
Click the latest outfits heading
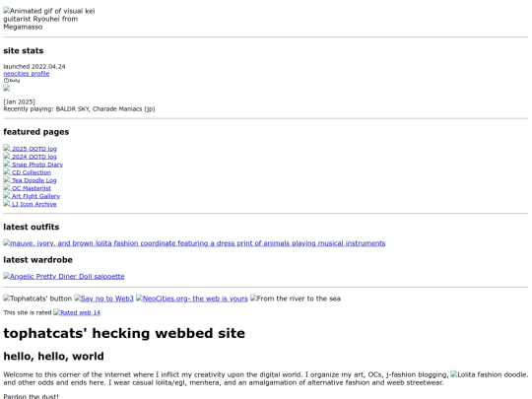[x=32, y=227]
